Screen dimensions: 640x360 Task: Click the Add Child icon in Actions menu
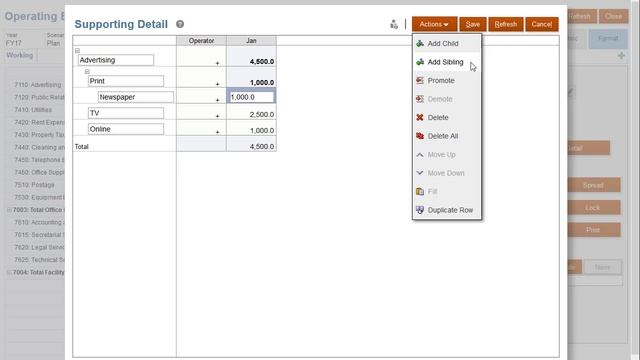point(420,43)
